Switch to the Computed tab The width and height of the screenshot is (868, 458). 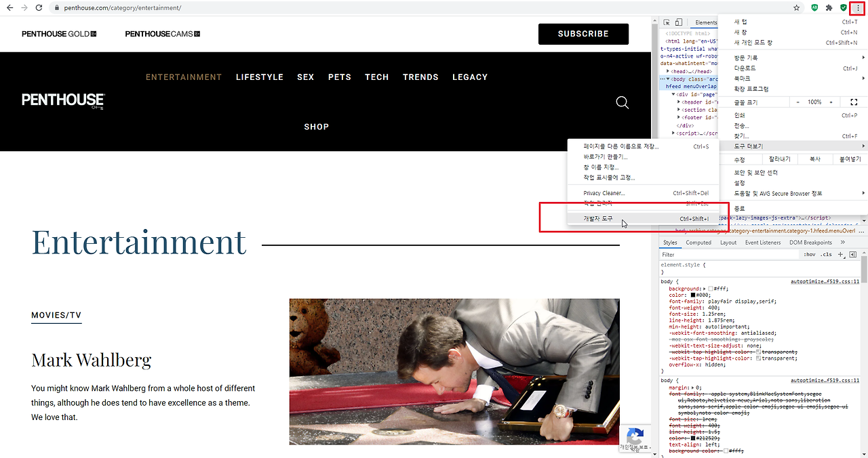coord(698,242)
